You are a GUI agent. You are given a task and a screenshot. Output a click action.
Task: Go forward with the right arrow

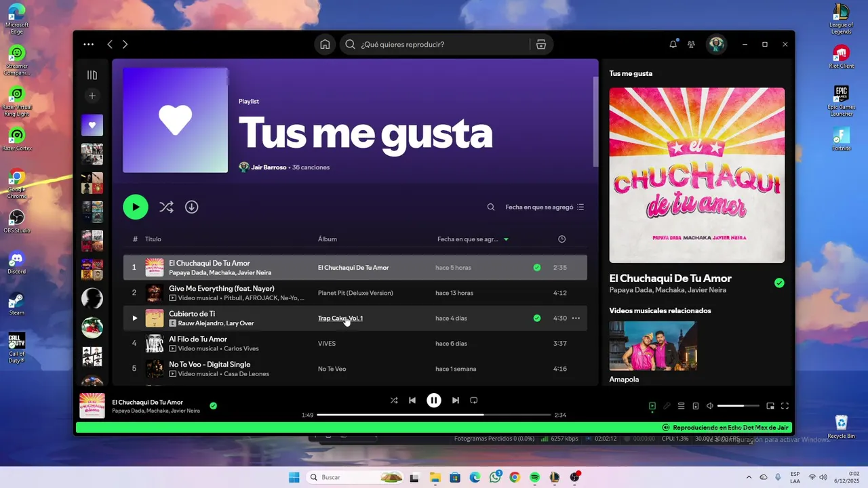pos(125,44)
